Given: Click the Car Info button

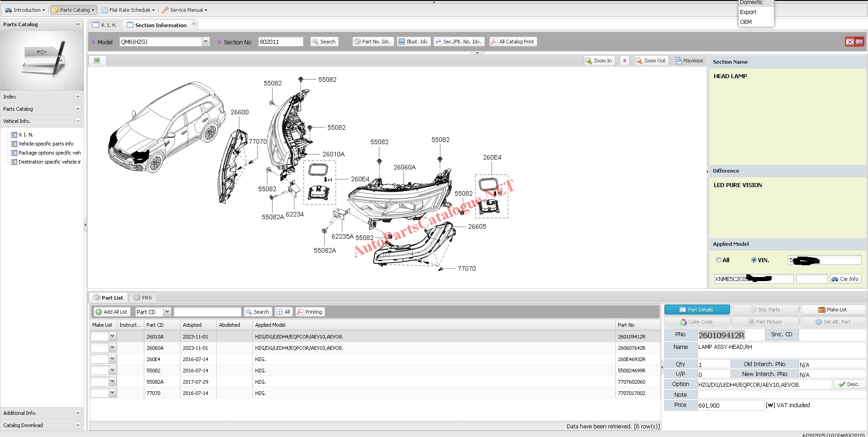Looking at the screenshot, I should (845, 279).
